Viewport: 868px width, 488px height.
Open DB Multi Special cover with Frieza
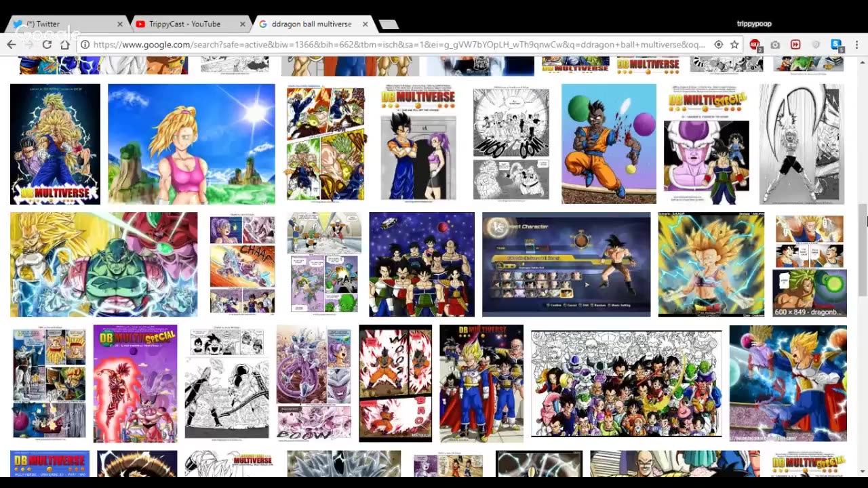point(707,144)
